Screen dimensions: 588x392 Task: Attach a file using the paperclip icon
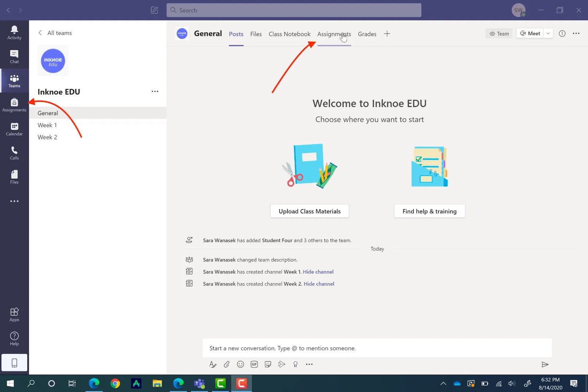pyautogui.click(x=227, y=364)
